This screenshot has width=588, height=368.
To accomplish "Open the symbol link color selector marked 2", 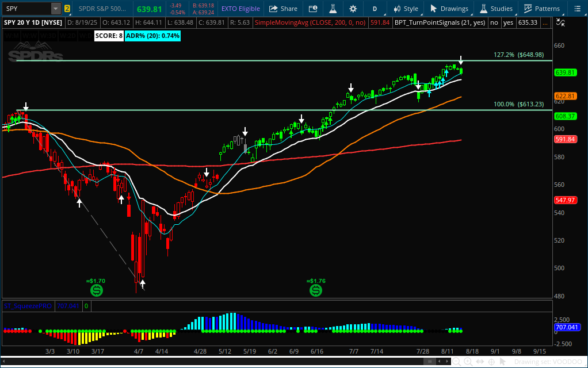I will [67, 9].
